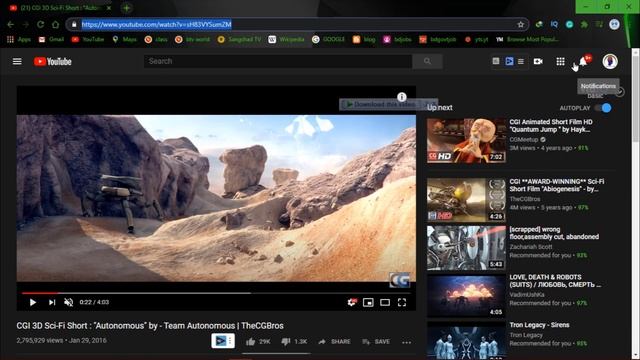The height and width of the screenshot is (360, 640).
Task: Open the YouTube account avatar menu
Action: (610, 61)
